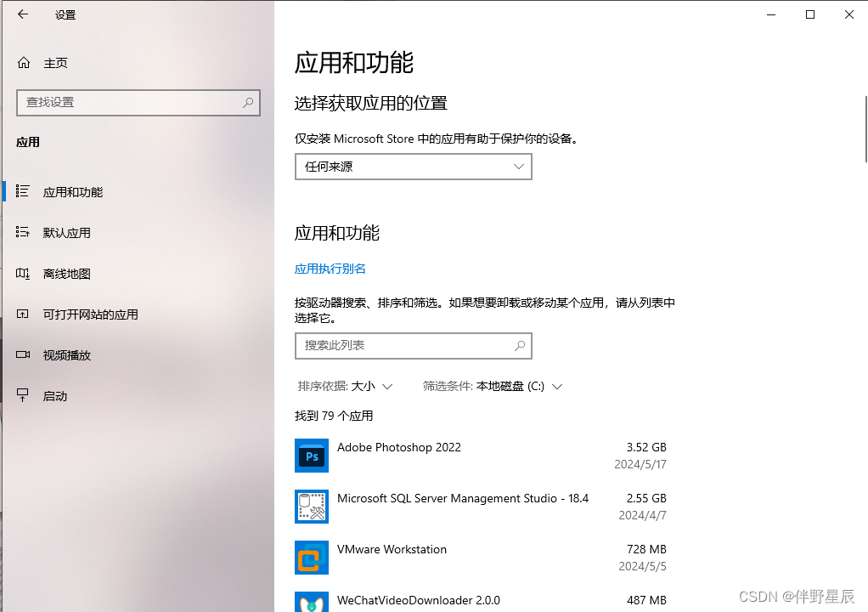Open 应用和功能 sidebar page
The image size is (868, 612).
[x=73, y=192]
